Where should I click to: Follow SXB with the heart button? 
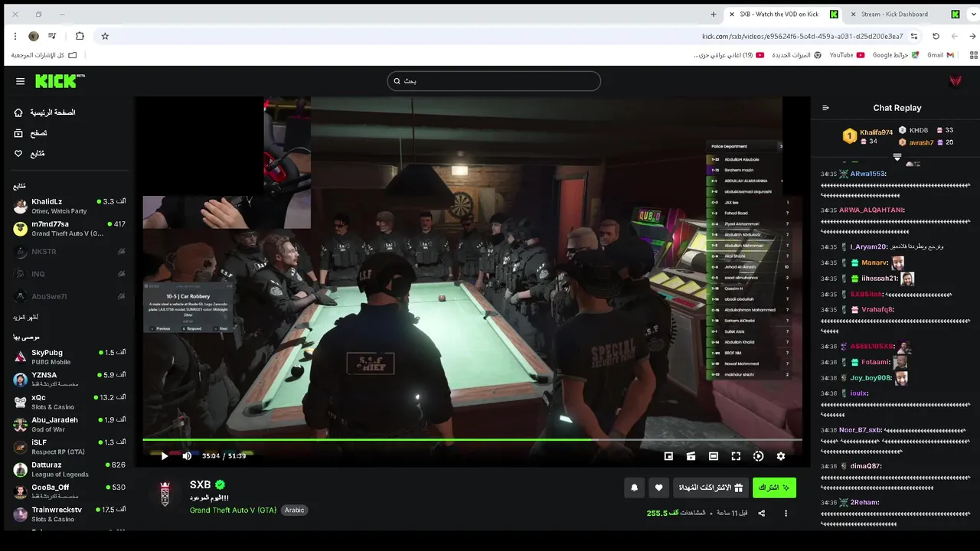click(658, 487)
